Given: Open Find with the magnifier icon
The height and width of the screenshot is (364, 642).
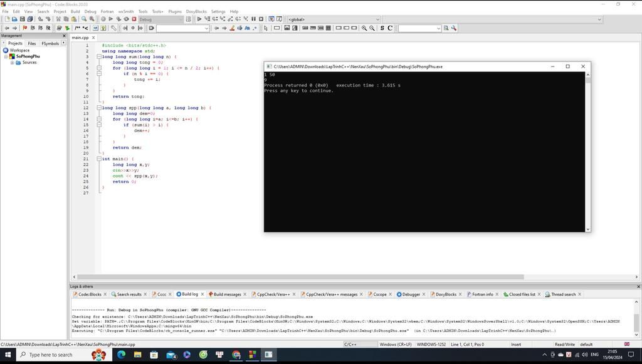Looking at the screenshot, I should (x=84, y=19).
